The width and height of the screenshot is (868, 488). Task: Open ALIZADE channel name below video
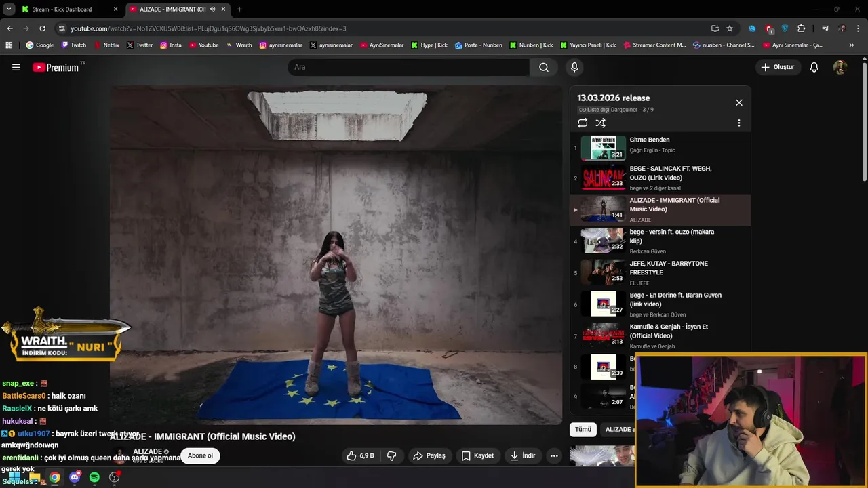point(147,451)
